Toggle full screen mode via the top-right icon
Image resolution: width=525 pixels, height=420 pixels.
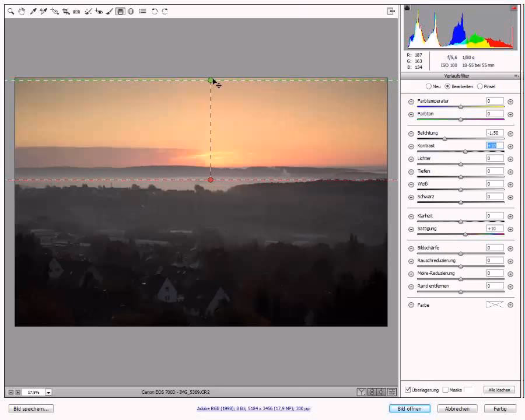(x=391, y=11)
